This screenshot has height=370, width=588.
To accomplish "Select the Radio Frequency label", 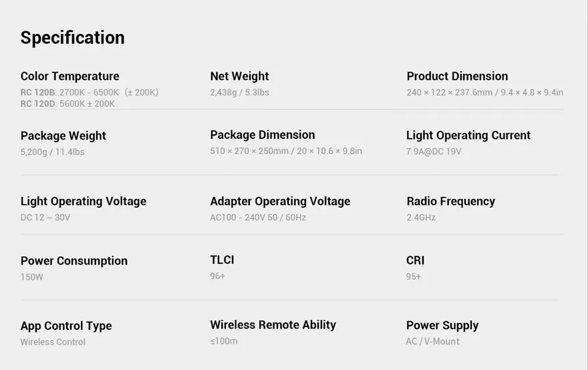I will tap(451, 201).
